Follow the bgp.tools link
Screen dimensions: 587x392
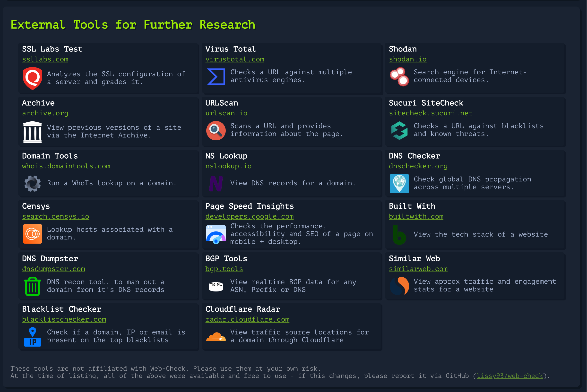coord(224,269)
